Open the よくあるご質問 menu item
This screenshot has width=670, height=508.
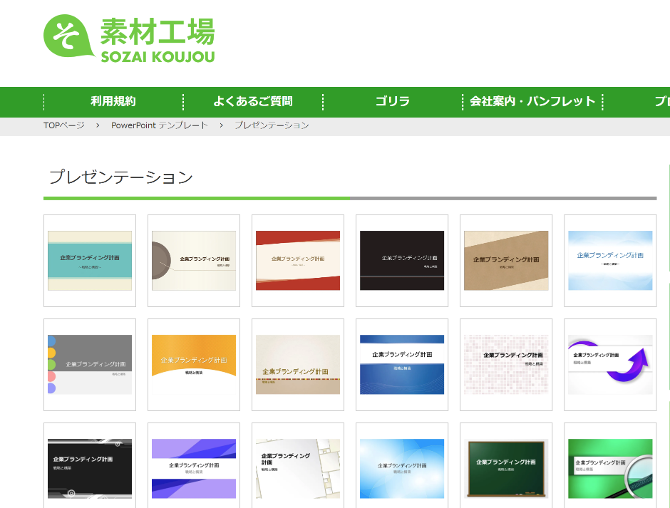coord(252,101)
